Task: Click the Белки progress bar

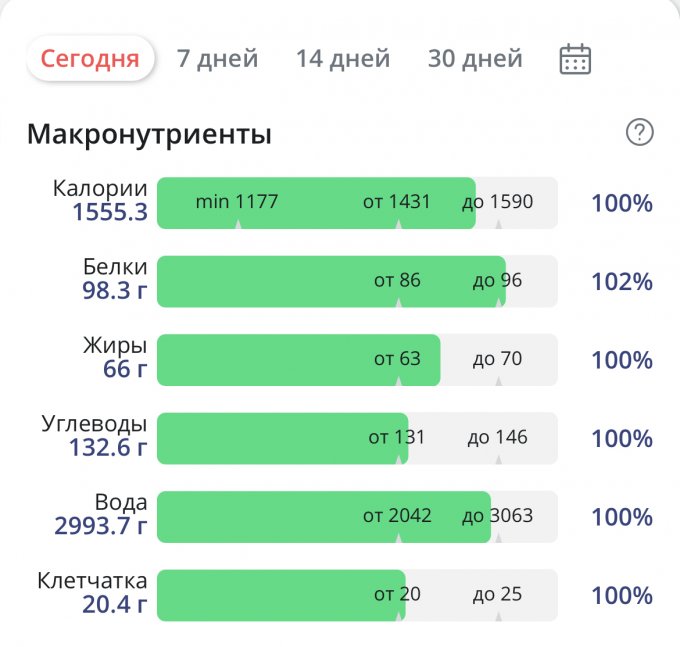Action: click(x=357, y=281)
